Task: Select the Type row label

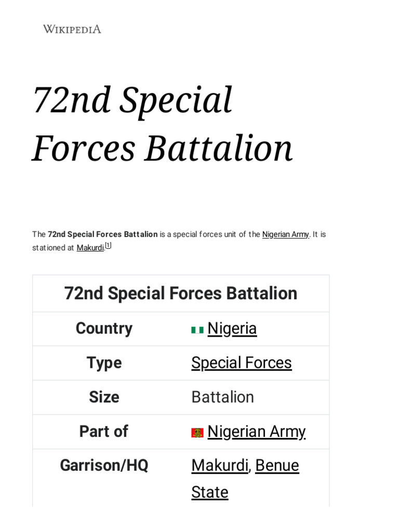Action: click(104, 363)
